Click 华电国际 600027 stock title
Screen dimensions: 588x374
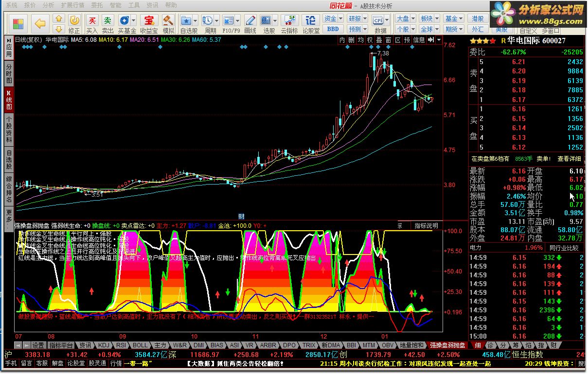(536, 41)
